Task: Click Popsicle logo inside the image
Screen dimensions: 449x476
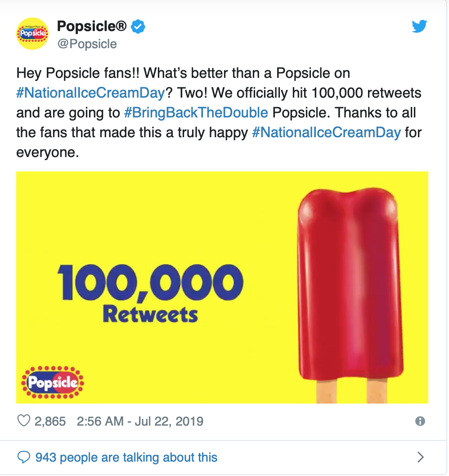Action: (53, 382)
